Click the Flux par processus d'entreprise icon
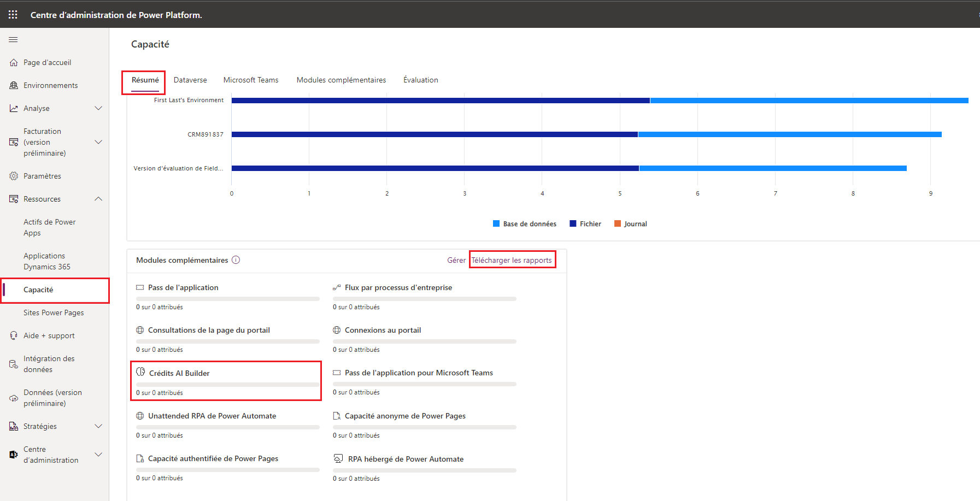 337,287
